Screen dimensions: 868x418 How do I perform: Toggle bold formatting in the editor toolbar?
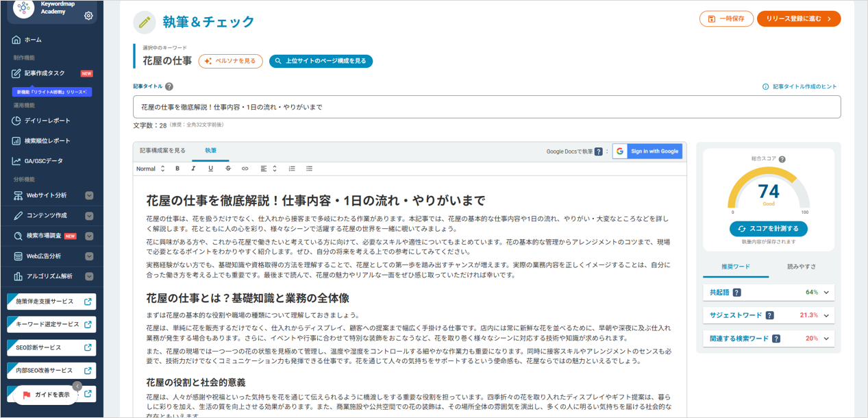177,169
